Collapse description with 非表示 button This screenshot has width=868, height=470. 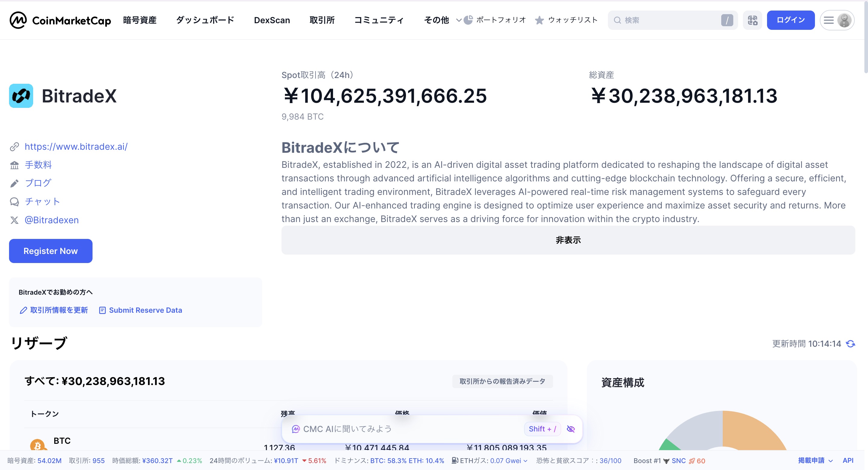pos(568,240)
